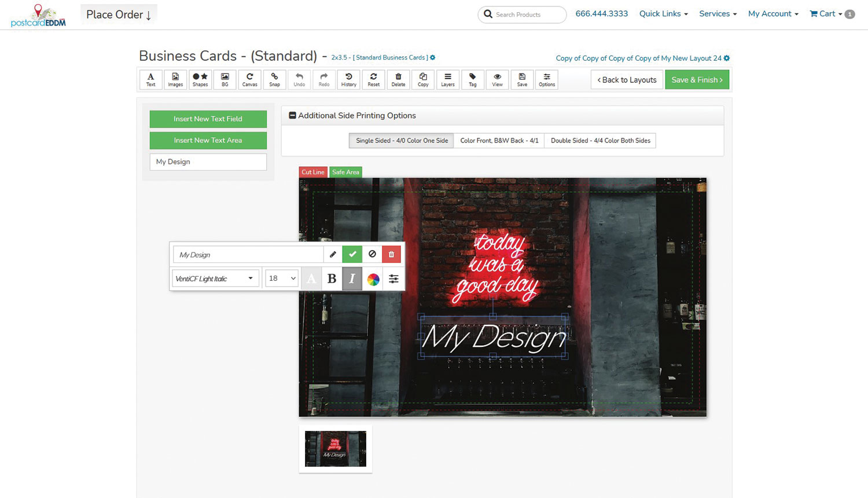
Task: Open the VentiCF Light Italic font dropdown
Action: click(215, 279)
